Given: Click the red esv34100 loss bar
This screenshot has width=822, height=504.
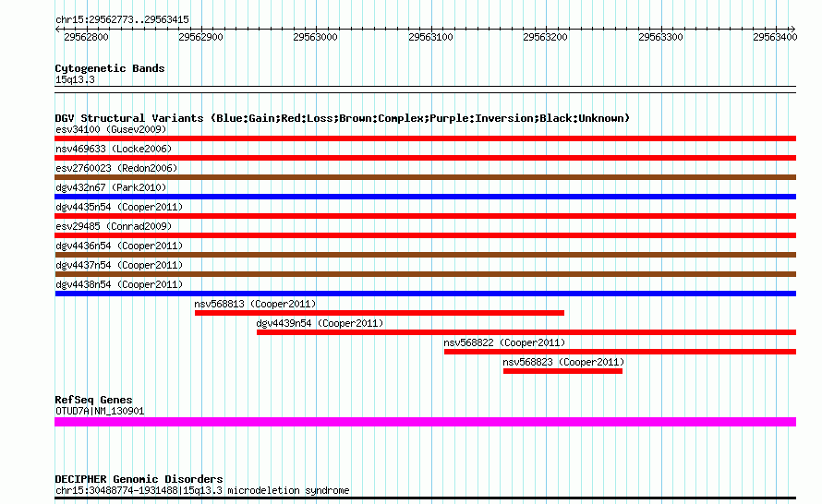Looking at the screenshot, I should click(x=425, y=138).
